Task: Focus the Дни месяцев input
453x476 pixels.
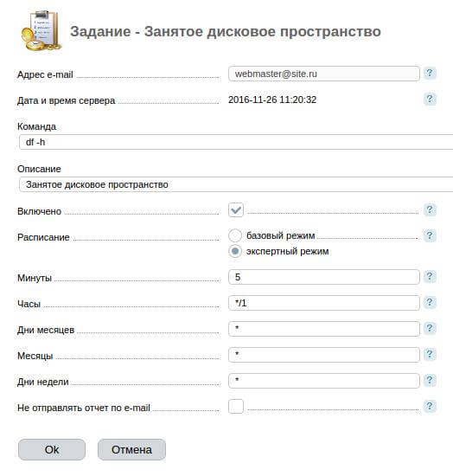Action: [324, 329]
